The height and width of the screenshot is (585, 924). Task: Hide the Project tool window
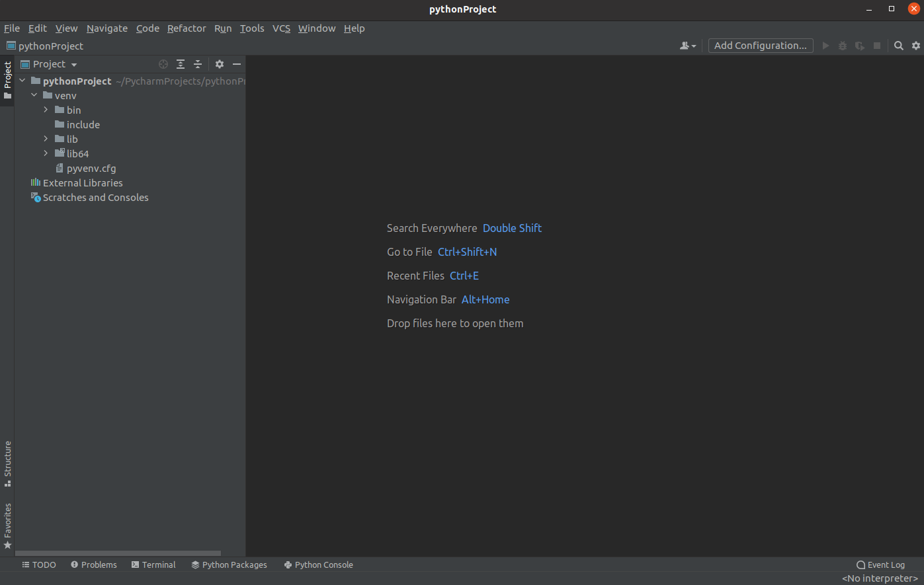(x=237, y=64)
